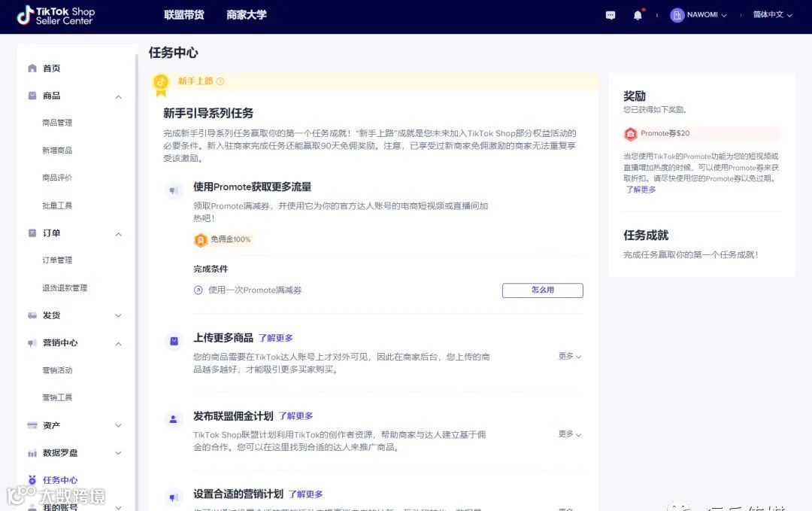Expand the 资产 sidebar section chevron

(119, 425)
